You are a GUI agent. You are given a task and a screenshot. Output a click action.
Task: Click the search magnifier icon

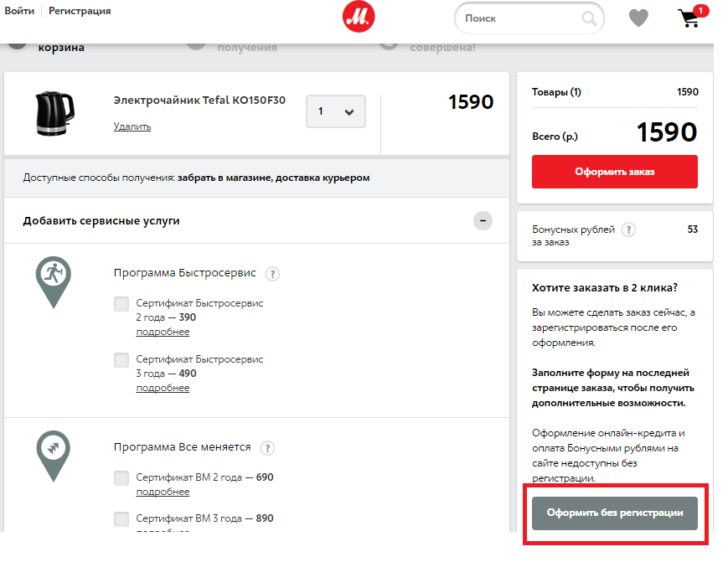pos(589,18)
